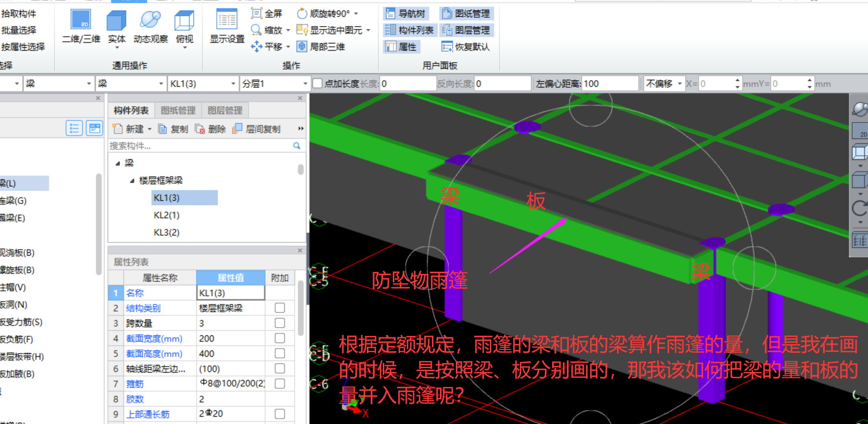Click the 全屏 fullscreen icon
Viewport: 868px width, 424px height.
pyautogui.click(x=256, y=13)
